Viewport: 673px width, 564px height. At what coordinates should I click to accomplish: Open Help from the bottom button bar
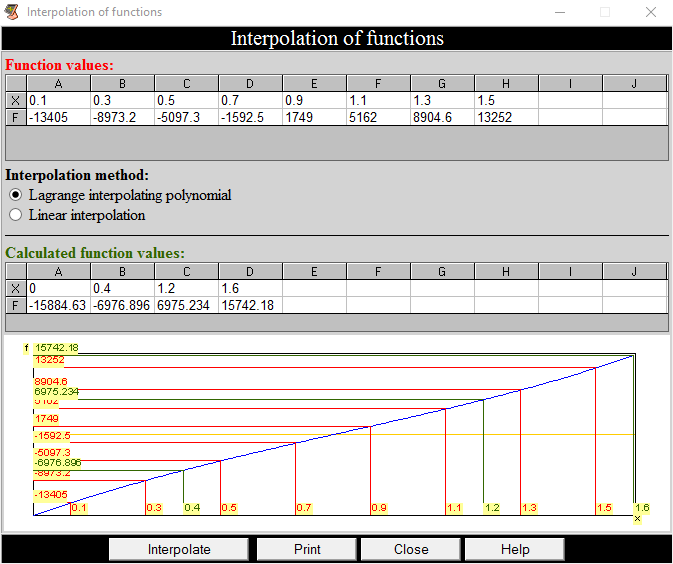515,549
